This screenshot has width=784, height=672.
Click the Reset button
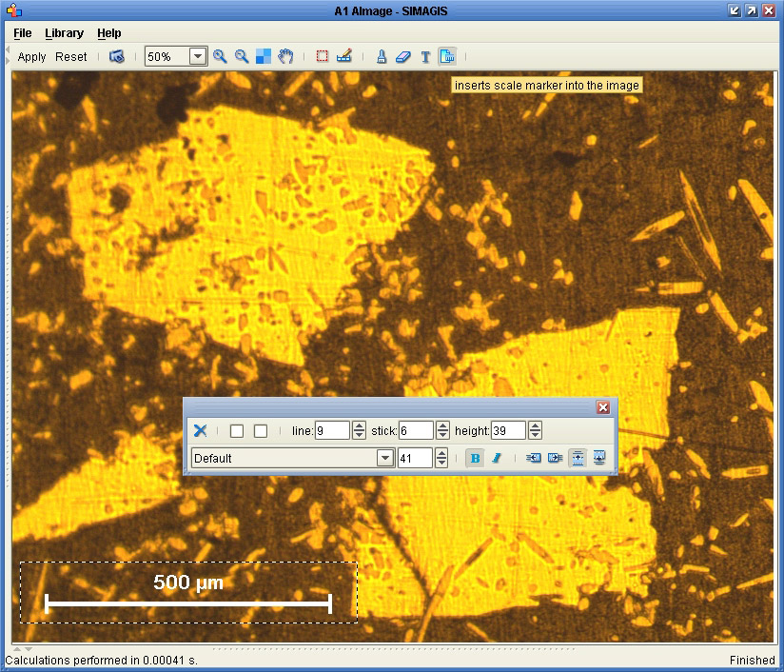[x=71, y=56]
